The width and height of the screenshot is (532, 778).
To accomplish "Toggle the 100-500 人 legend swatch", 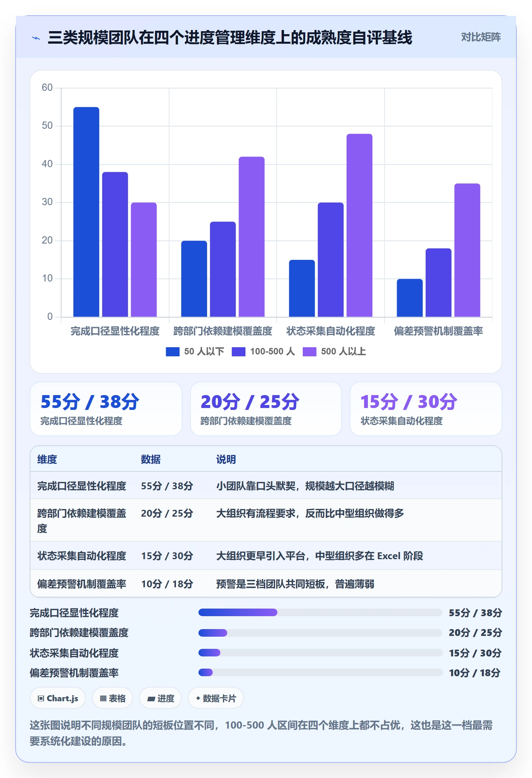I will (x=239, y=352).
